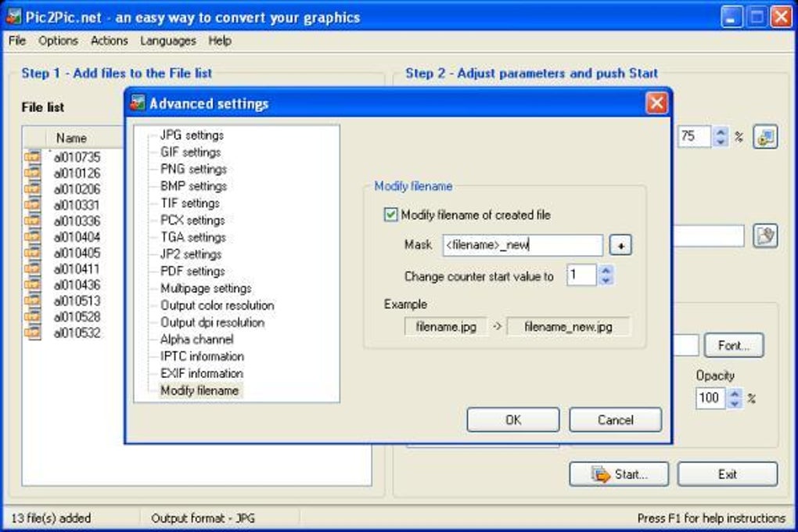The image size is (798, 532).
Task: Click the Name column header in File list
Action: coord(72,138)
